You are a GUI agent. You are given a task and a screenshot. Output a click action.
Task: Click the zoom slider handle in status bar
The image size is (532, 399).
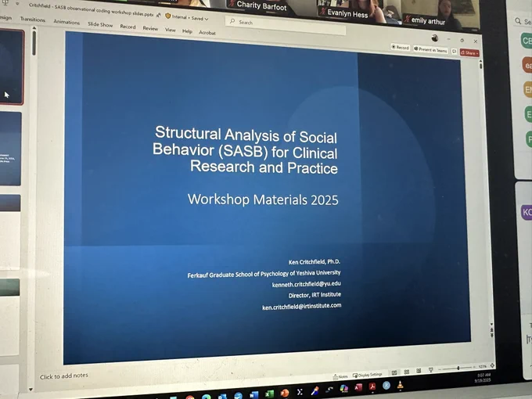(458, 368)
